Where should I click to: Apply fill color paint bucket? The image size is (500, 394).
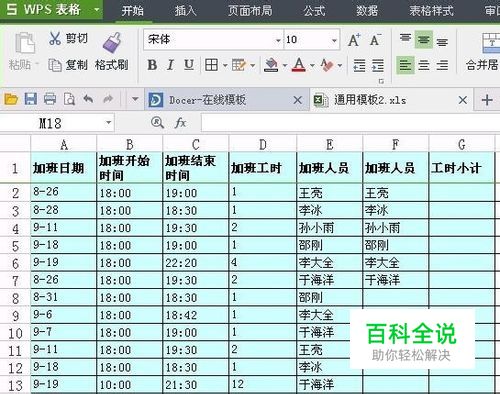click(x=271, y=65)
